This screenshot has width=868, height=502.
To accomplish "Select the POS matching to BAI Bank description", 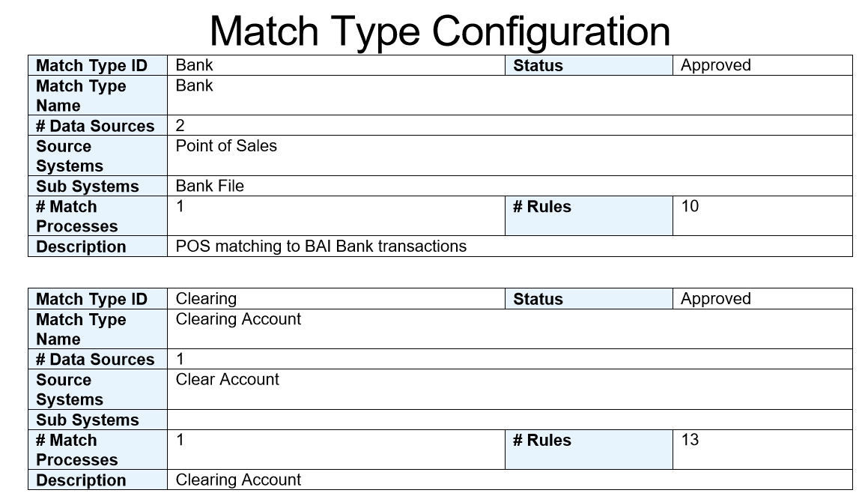I will pos(321,246).
